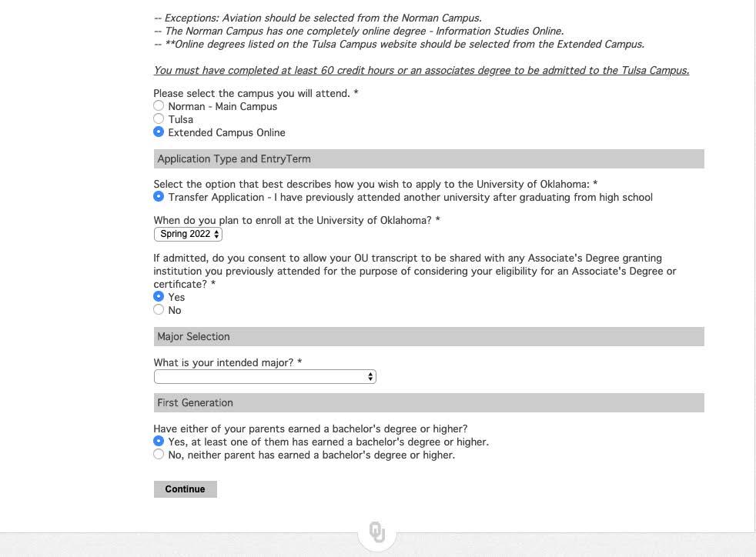Select No, neither parent has earned bachelor's
The height and width of the screenshot is (557, 756).
(159, 454)
